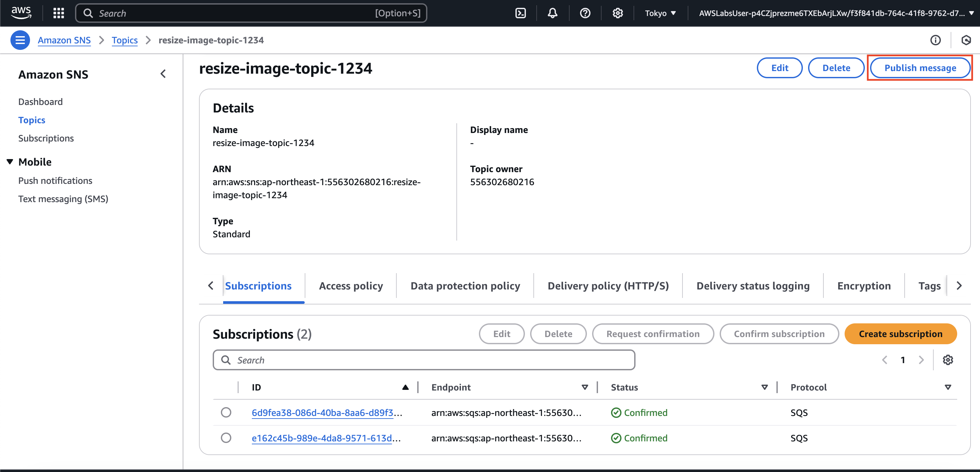Click the subscriptions search field

[424, 360]
